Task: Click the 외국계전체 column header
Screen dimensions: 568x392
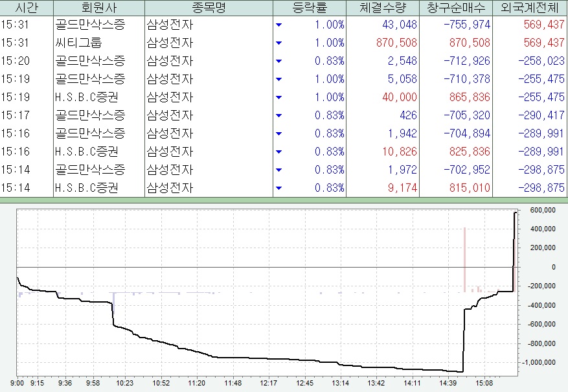Action: (x=530, y=8)
